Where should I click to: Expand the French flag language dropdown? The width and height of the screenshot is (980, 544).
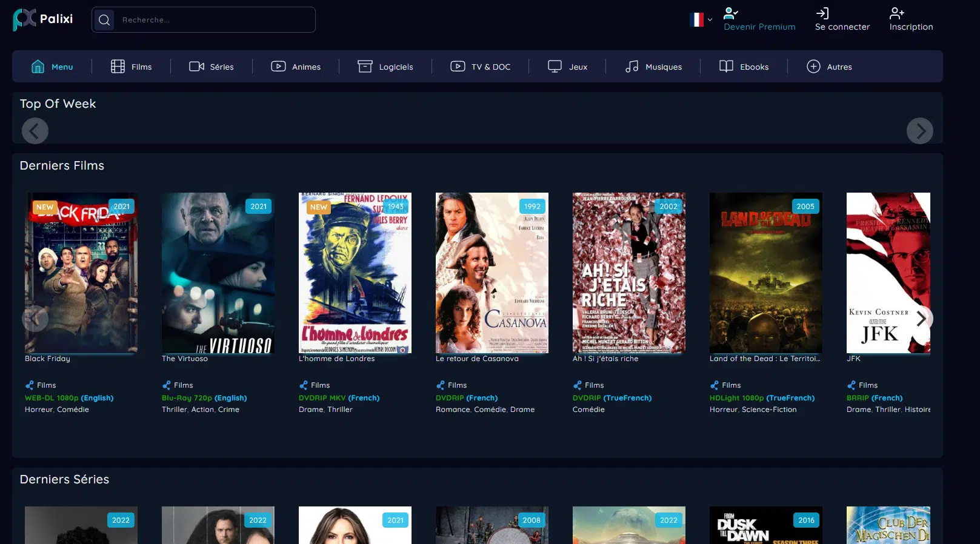tap(701, 20)
